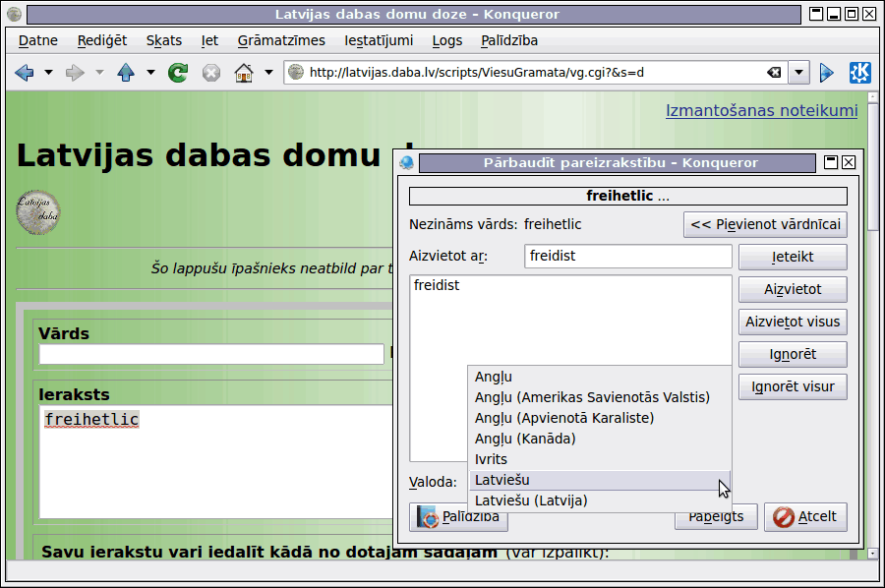Click the page vertical scrollbar
The width and height of the screenshot is (885, 588).
[x=873, y=325]
